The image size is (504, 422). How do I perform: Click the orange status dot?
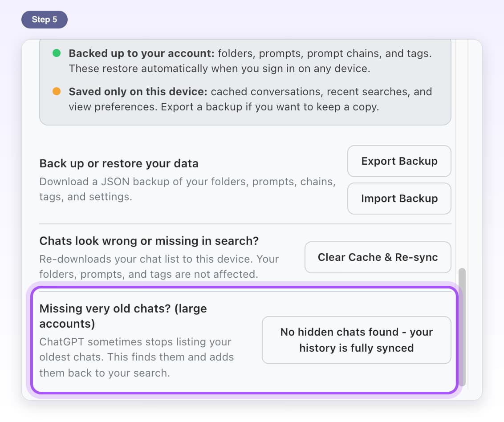coord(57,91)
